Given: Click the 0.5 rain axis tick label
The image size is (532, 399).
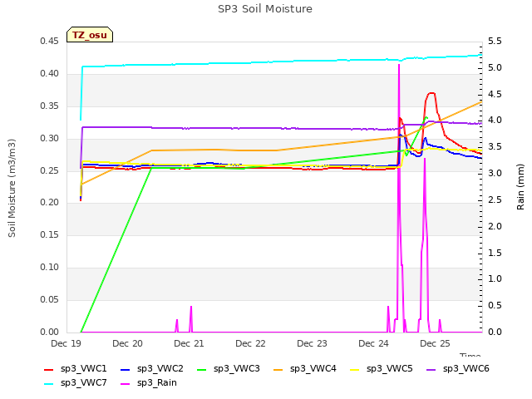Looking at the screenshot, I should pos(495,305).
